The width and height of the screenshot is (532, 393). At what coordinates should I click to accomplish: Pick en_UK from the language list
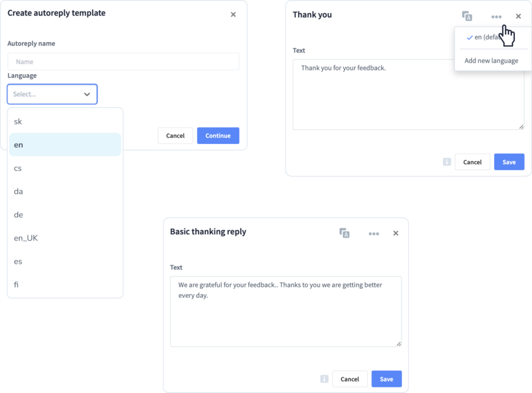65,238
